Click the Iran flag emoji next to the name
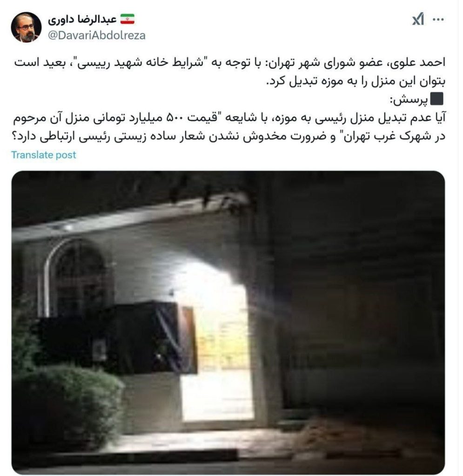 [127, 19]
